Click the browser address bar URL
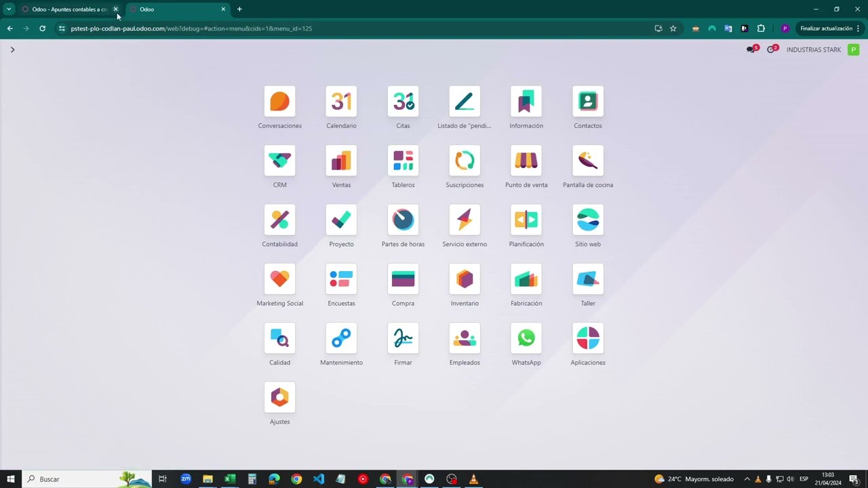The height and width of the screenshot is (488, 868). pos(191,28)
